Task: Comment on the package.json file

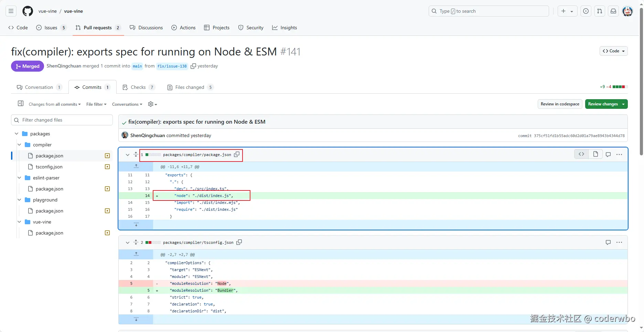Action: [608, 155]
